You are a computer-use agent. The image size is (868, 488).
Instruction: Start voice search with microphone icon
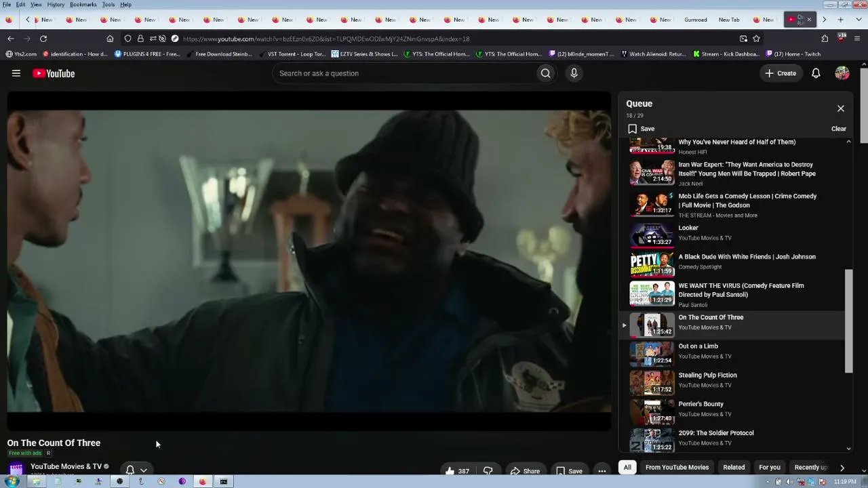574,73
